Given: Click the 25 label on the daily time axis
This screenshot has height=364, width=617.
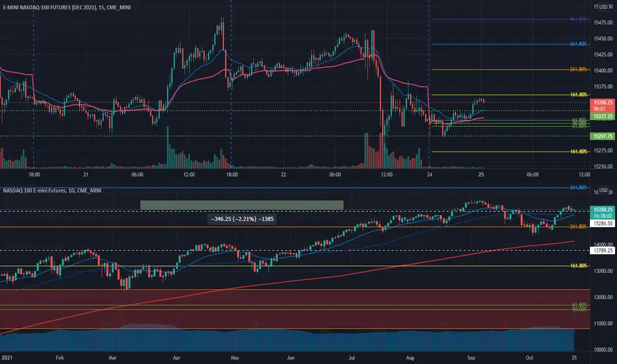Looking at the screenshot, I should tap(574, 357).
